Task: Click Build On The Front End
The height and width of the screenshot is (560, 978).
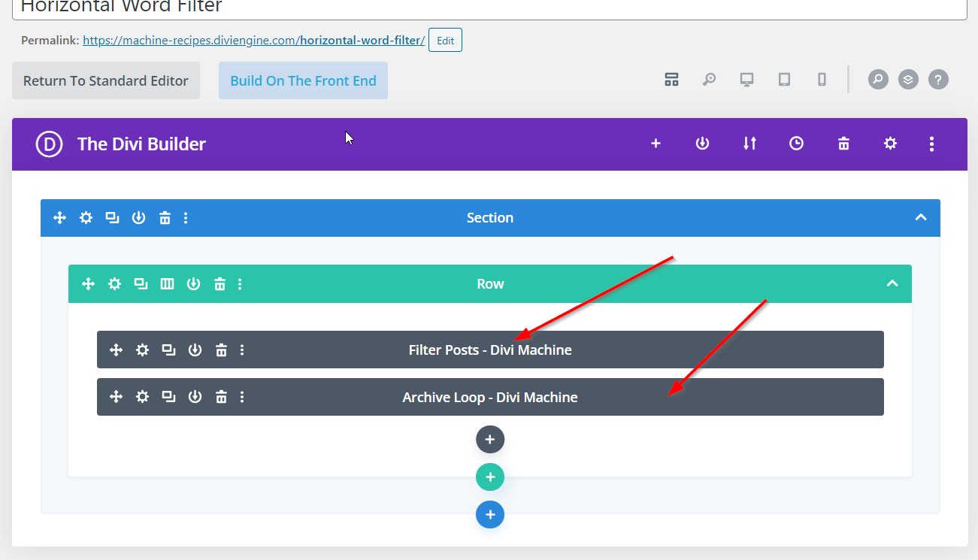Action: [x=303, y=80]
